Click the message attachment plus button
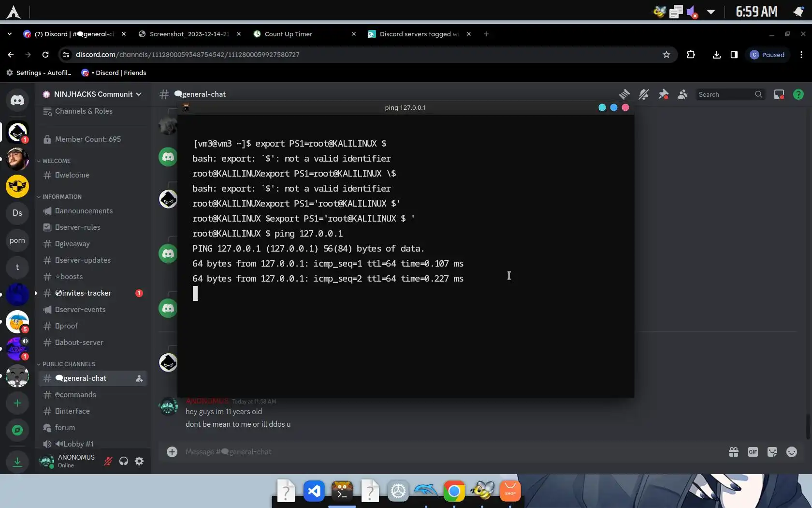 (172, 452)
